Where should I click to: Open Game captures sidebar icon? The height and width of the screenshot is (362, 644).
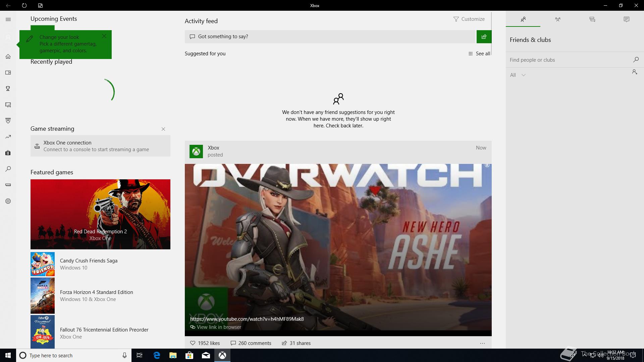click(x=8, y=105)
